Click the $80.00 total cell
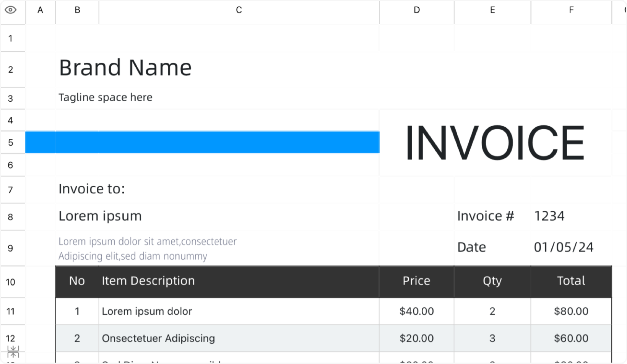The image size is (627, 364). tap(571, 311)
